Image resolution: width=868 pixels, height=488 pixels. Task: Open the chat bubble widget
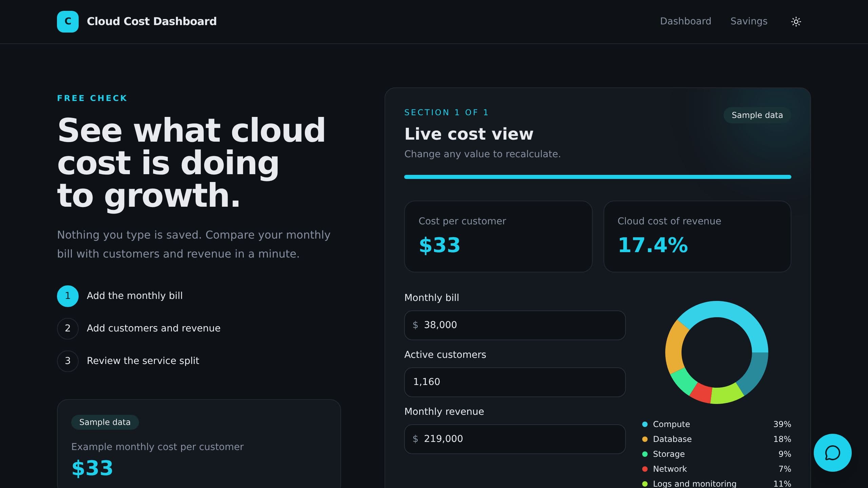click(x=832, y=453)
